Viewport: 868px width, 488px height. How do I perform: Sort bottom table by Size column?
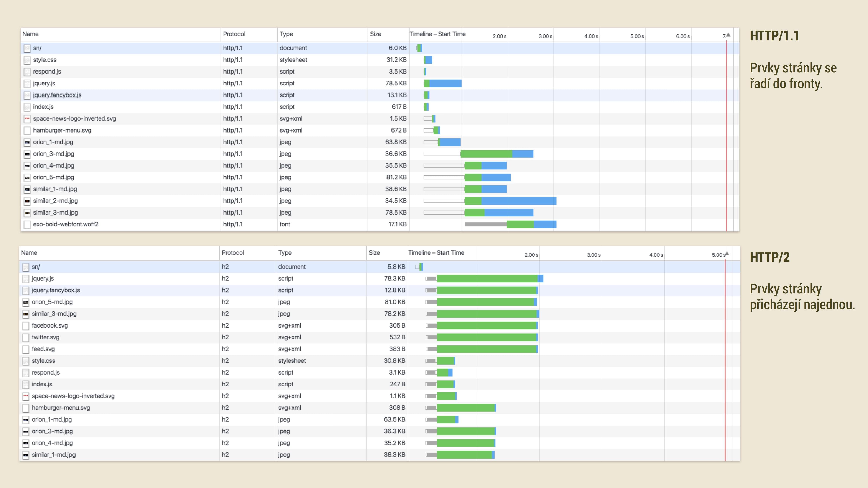click(x=374, y=253)
